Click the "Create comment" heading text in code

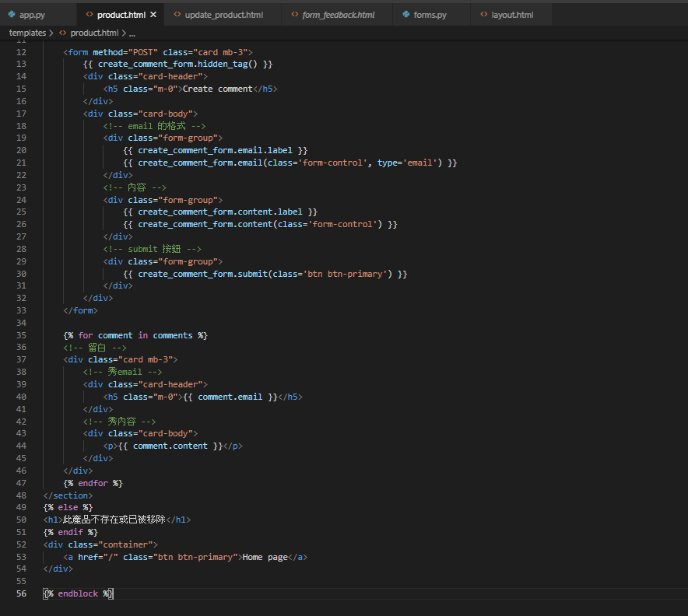pyautogui.click(x=217, y=89)
